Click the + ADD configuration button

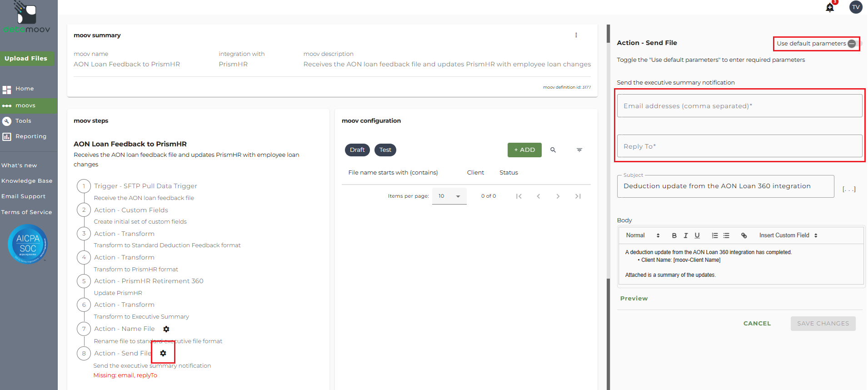(524, 150)
